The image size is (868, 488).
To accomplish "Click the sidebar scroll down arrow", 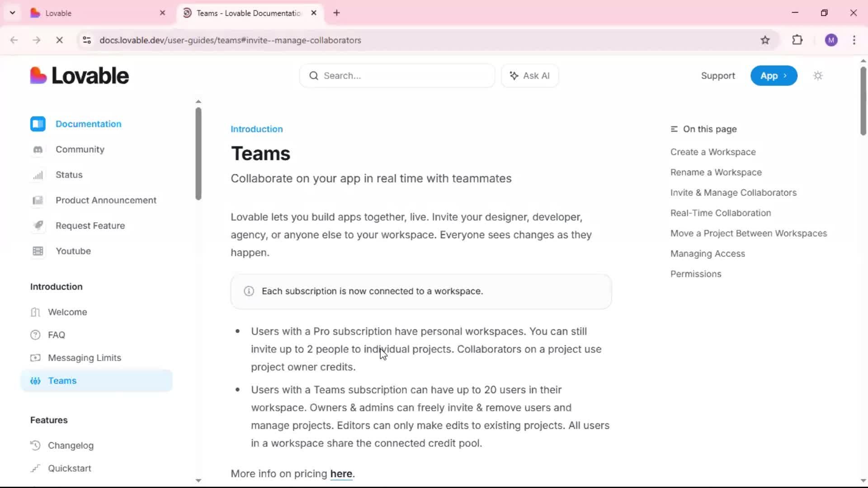I will pos(198,480).
